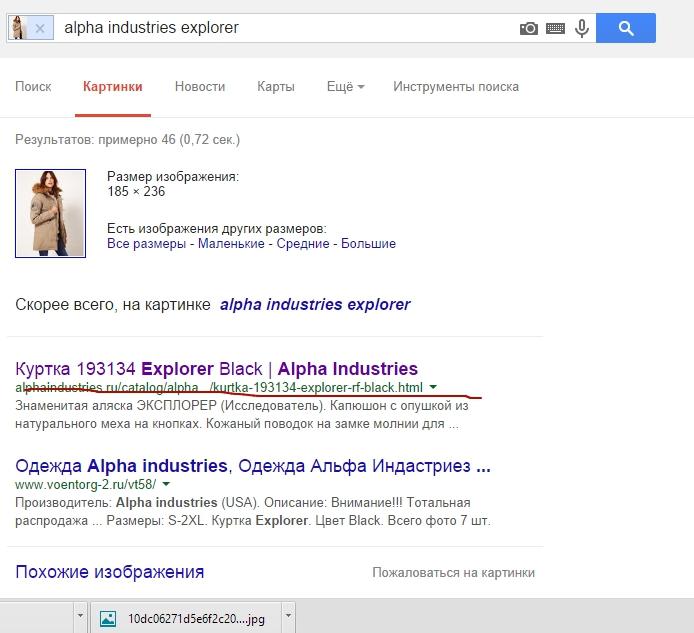This screenshot has width=694, height=633.
Task: Click the image file icon in download bar
Action: click(x=108, y=618)
